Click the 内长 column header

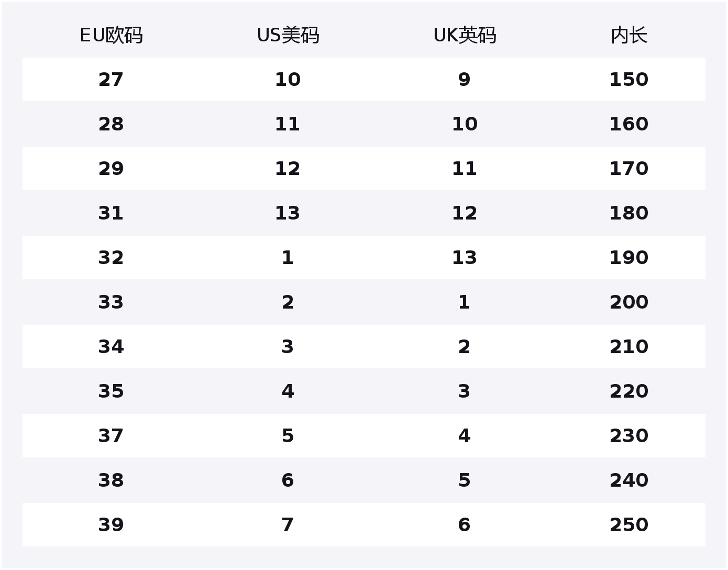pyautogui.click(x=629, y=36)
